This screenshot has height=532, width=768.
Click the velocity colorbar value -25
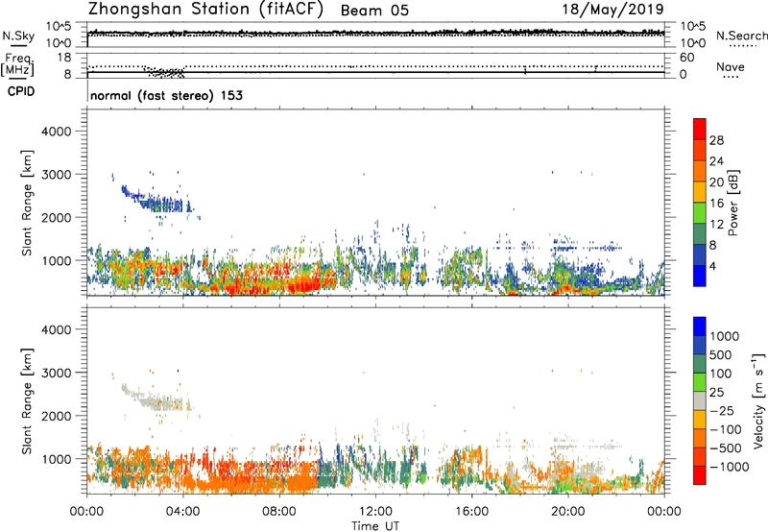(722, 410)
